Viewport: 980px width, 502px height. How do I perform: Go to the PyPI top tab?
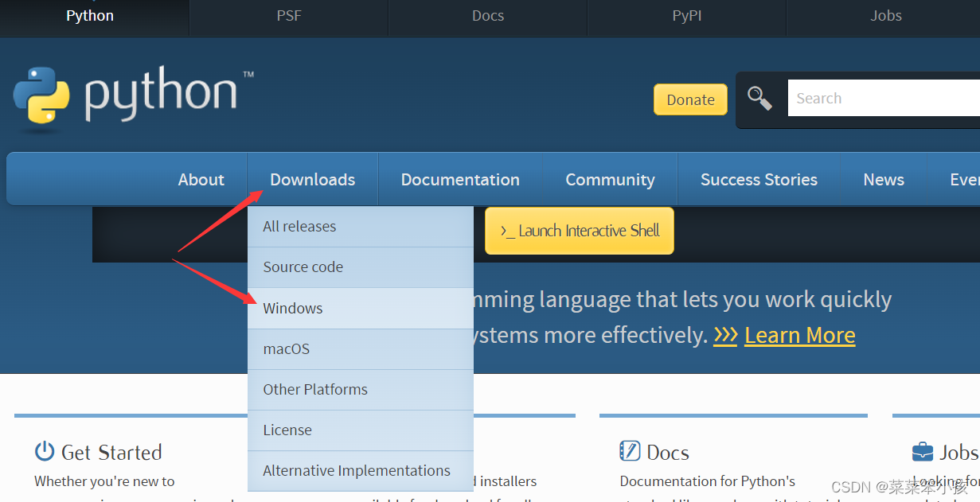click(x=687, y=16)
